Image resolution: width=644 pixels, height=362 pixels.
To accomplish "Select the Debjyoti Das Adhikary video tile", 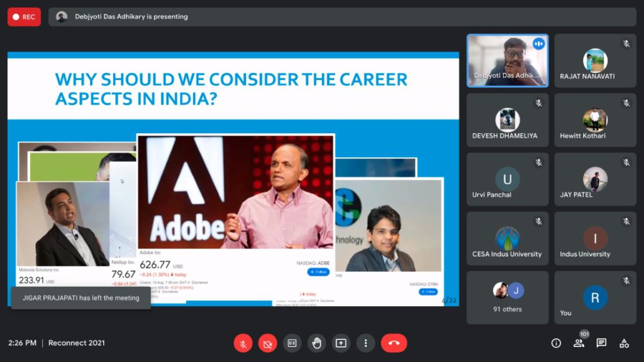I will (507, 60).
